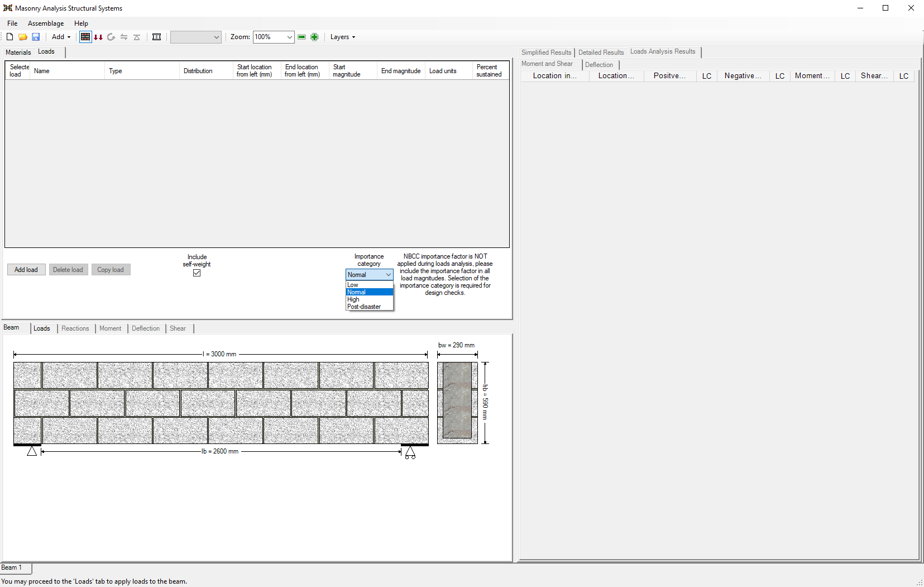Open the Zoom percentage dropdown
The width and height of the screenshot is (924, 587).
[x=289, y=37]
